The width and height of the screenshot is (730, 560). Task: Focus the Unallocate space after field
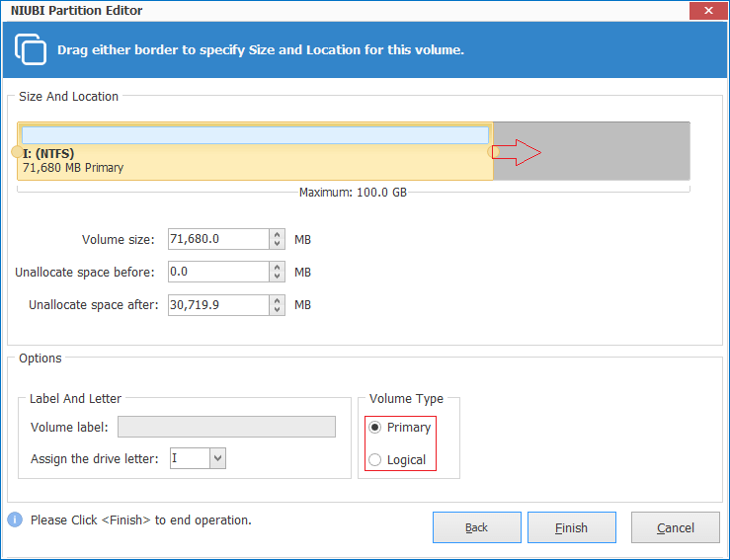[217, 305]
